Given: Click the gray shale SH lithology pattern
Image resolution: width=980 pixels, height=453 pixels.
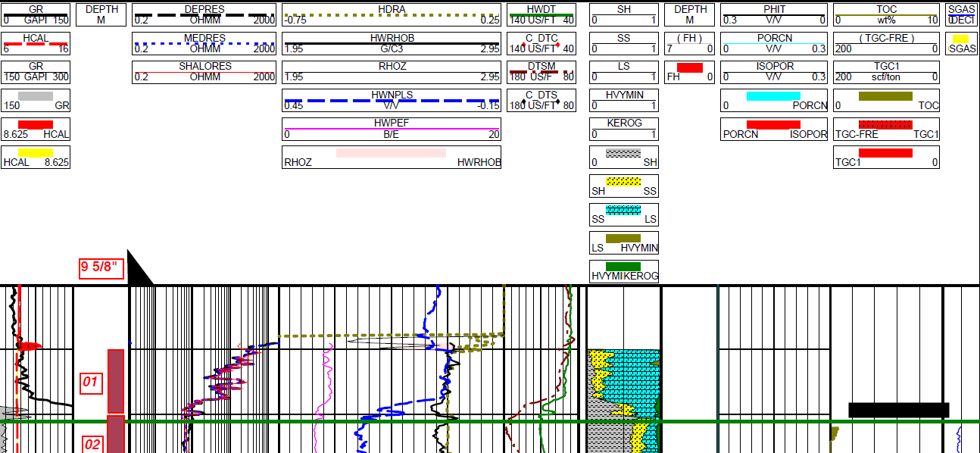Looking at the screenshot, I should (623, 153).
